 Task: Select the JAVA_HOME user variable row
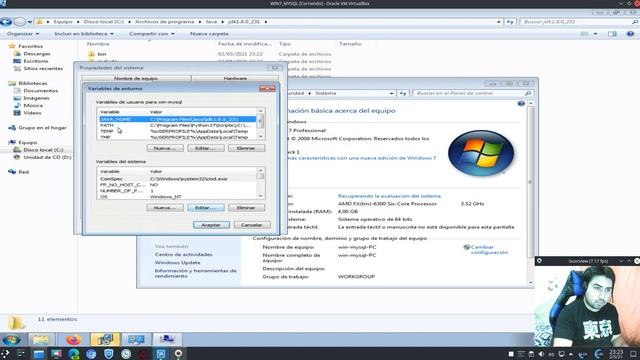tap(178, 119)
